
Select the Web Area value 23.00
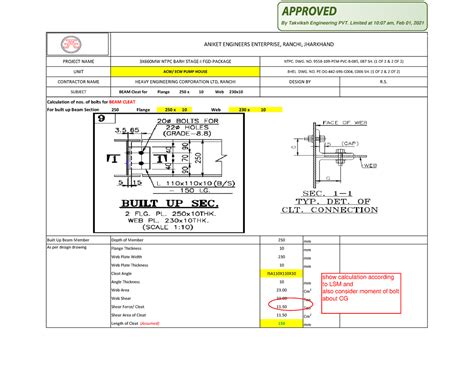click(x=282, y=290)
